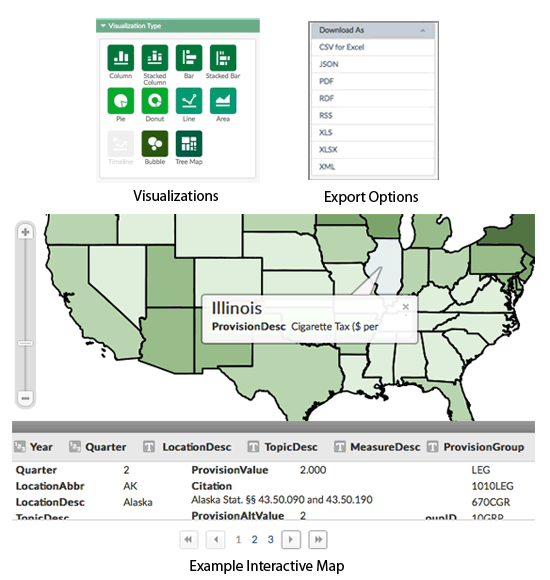Export the data as XML
The image size is (550, 580).
(373, 166)
